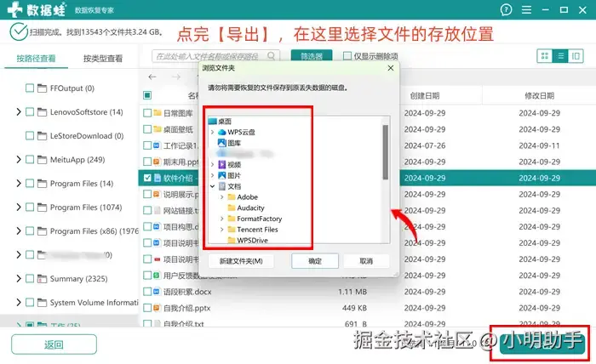The image size is (596, 364).
Task: Click 新建文件夹(M) button
Action: (241, 261)
